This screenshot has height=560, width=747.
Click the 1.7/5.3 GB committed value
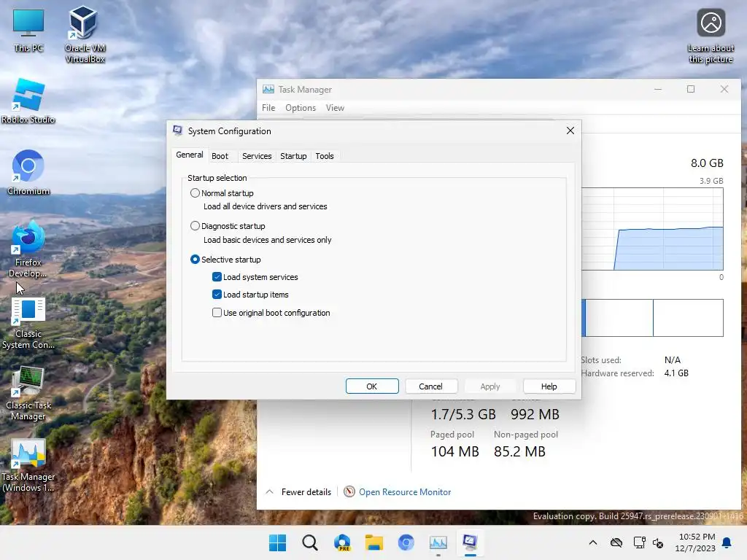(x=462, y=414)
